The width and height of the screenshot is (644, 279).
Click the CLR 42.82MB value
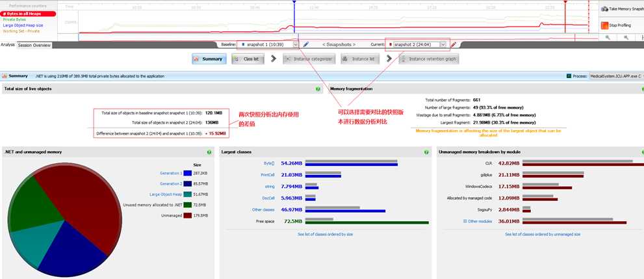point(508,163)
